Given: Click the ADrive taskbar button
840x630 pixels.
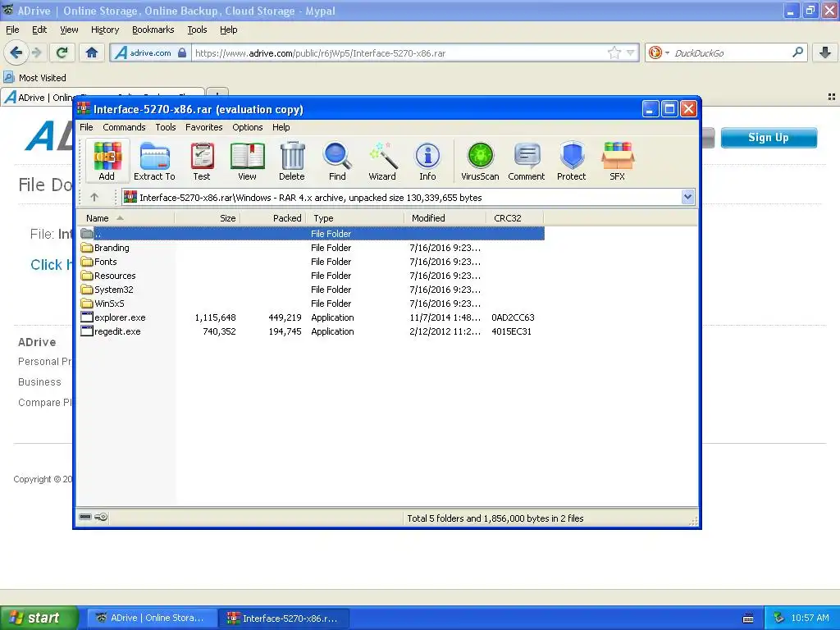Looking at the screenshot, I should [152, 618].
